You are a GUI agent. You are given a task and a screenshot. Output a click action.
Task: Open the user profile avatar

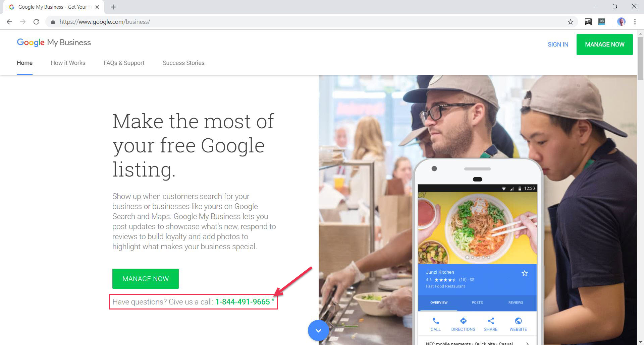(621, 22)
